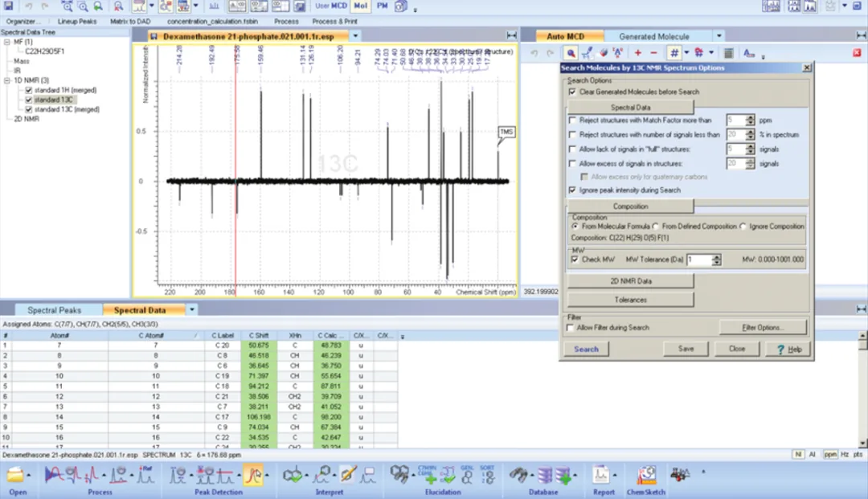Click the red close icon on Auto MCD panel
Screen dimensions: 868x499
click(x=857, y=53)
